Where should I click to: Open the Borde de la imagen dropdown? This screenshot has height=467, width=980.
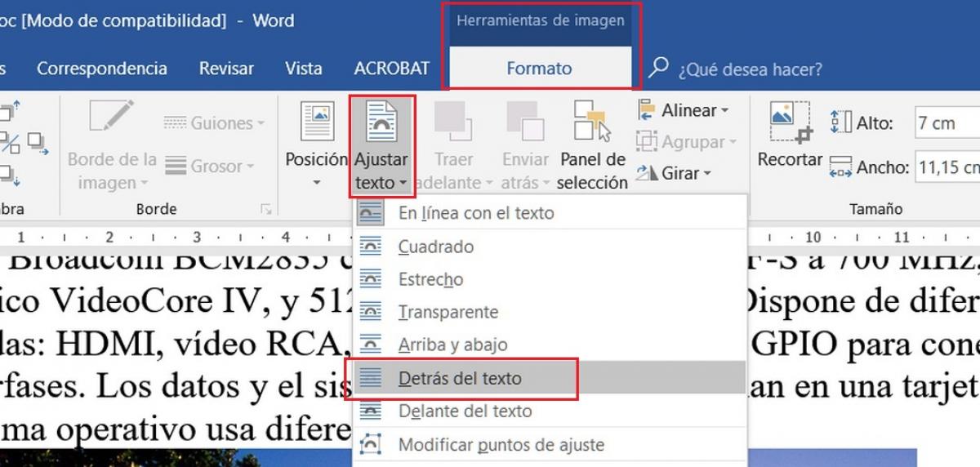pos(112,171)
